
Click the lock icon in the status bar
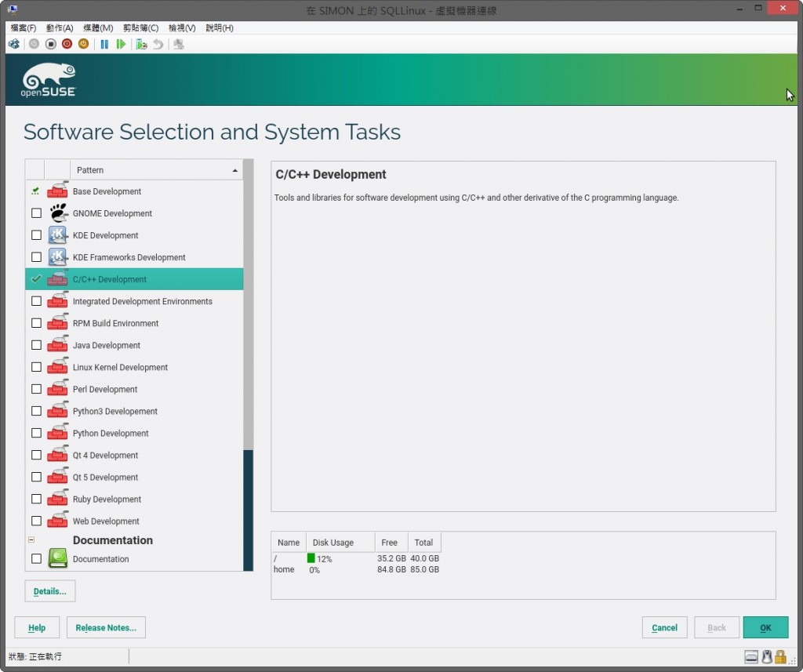click(x=780, y=656)
